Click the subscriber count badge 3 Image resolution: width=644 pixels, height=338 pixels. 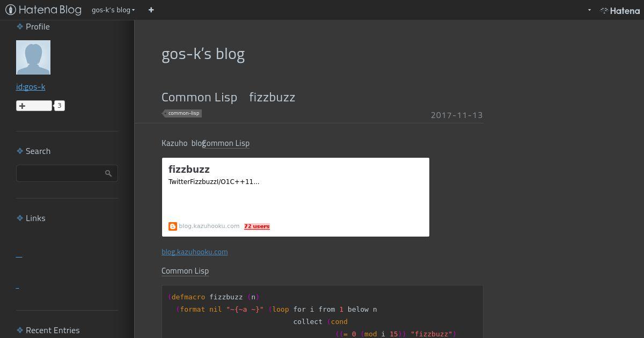pyautogui.click(x=60, y=106)
